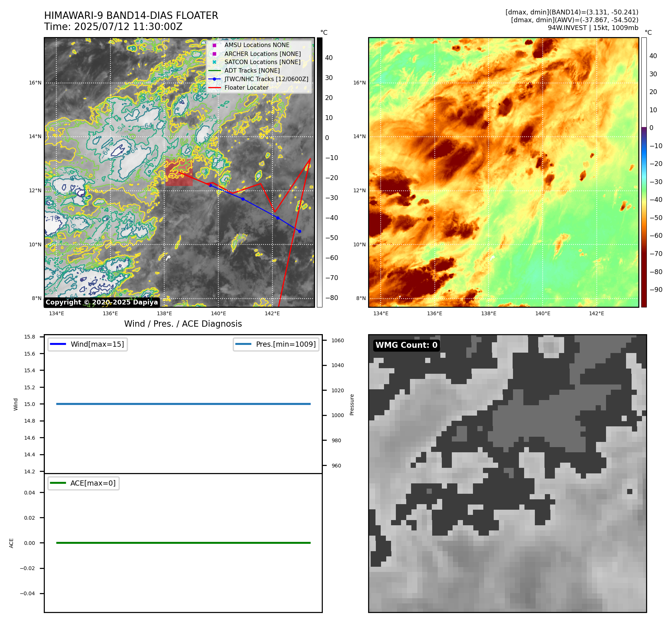Click the 'Copyright © 2020-2025 Dapiya' label

click(102, 302)
